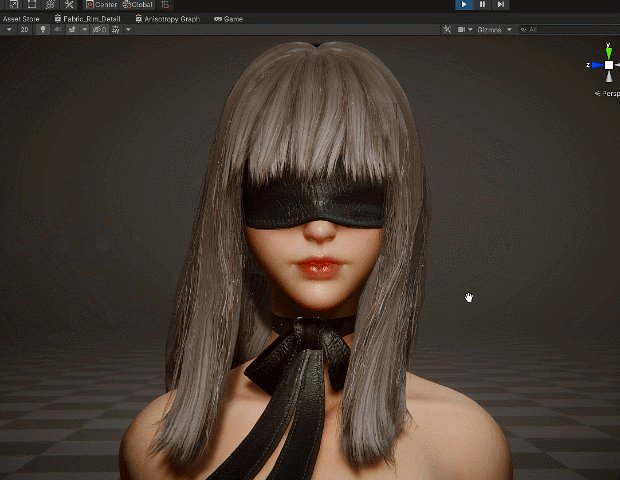
Task: Focus the scene search field
Action: tap(569, 30)
